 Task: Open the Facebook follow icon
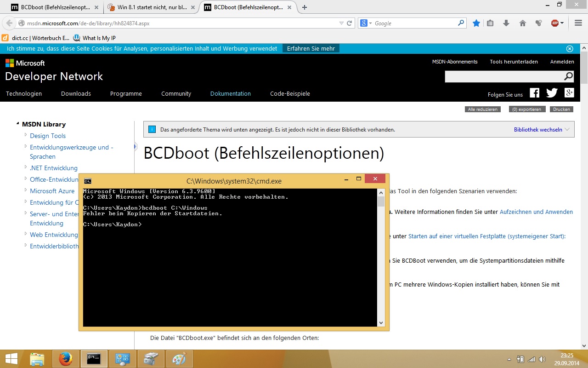pyautogui.click(x=535, y=93)
